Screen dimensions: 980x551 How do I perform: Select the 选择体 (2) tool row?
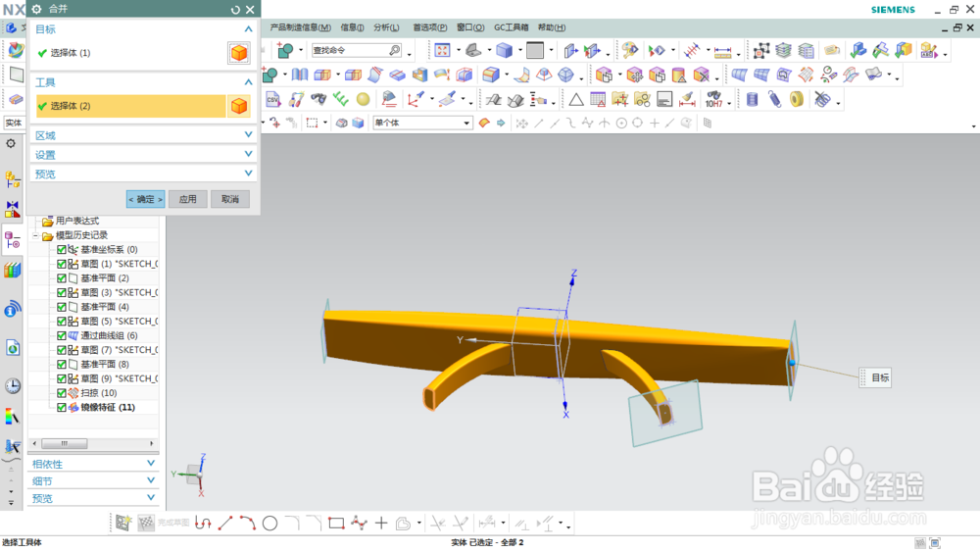click(130, 106)
